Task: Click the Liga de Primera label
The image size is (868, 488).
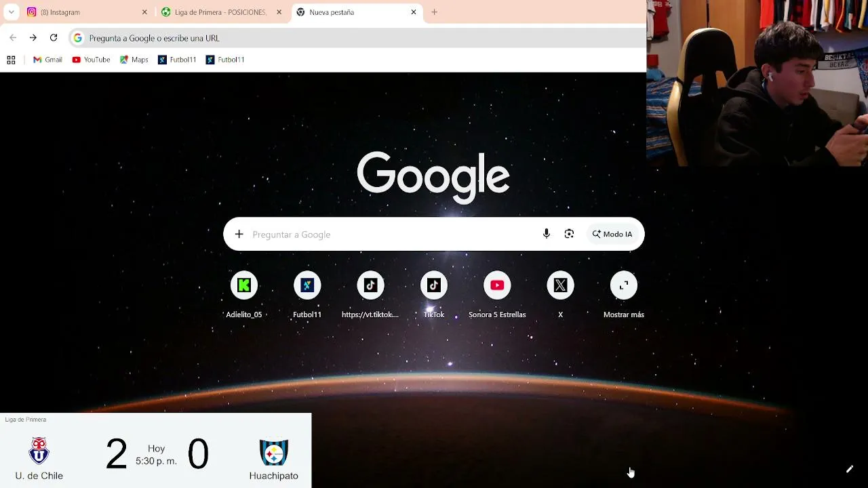Action: [x=26, y=420]
